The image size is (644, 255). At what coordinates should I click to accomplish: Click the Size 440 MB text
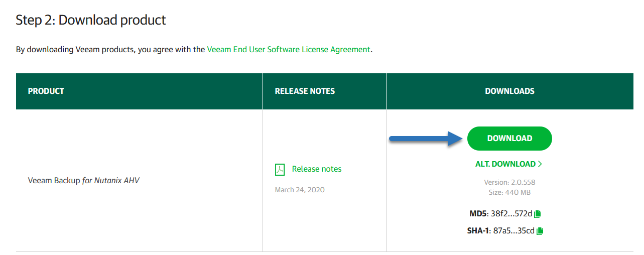point(509,192)
